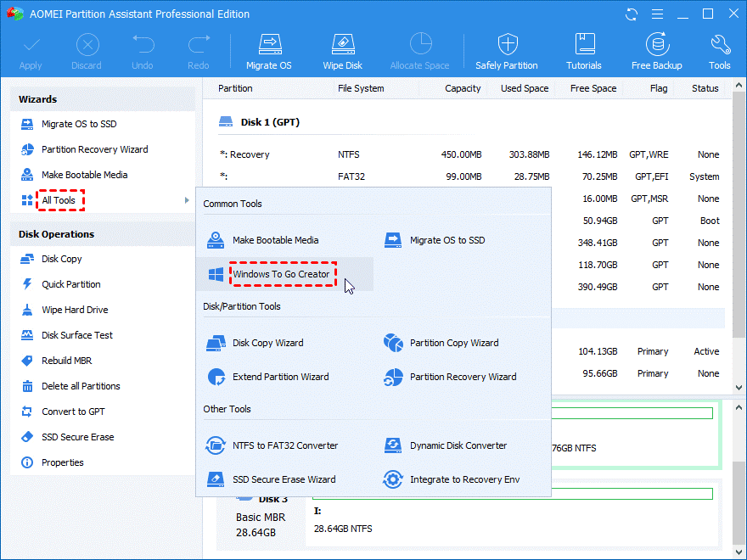Open the hamburger menu in title bar
Viewport: 747px width, 560px height.
click(x=657, y=14)
